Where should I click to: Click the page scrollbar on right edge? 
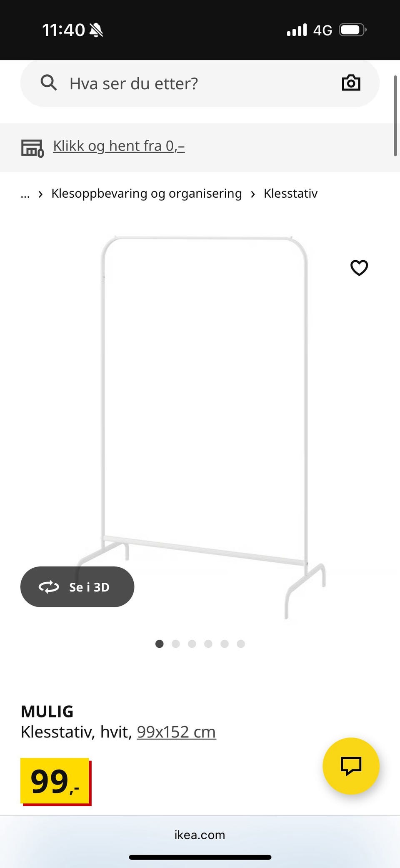(x=395, y=116)
